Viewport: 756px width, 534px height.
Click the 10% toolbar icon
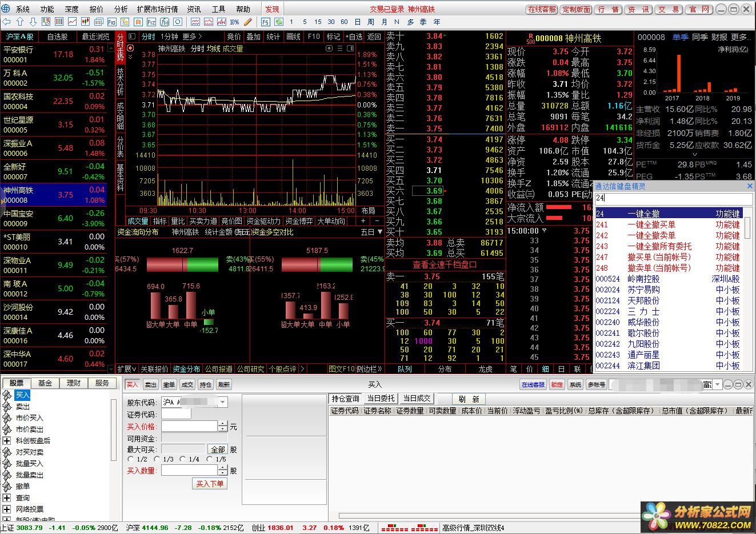tap(234, 22)
